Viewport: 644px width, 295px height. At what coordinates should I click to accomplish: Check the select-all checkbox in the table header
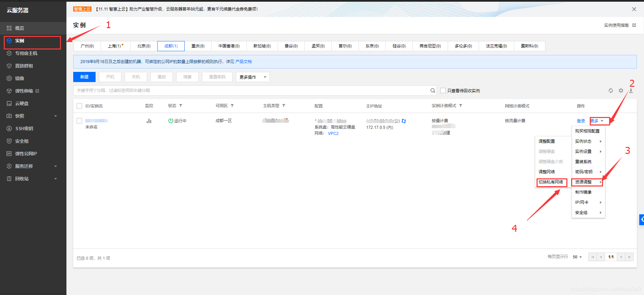pyautogui.click(x=79, y=106)
